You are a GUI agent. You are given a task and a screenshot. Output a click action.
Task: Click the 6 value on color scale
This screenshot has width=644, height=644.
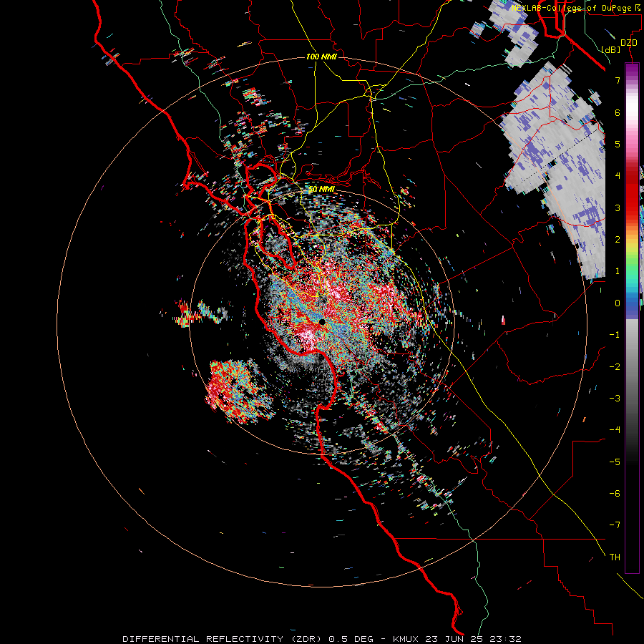click(x=618, y=112)
